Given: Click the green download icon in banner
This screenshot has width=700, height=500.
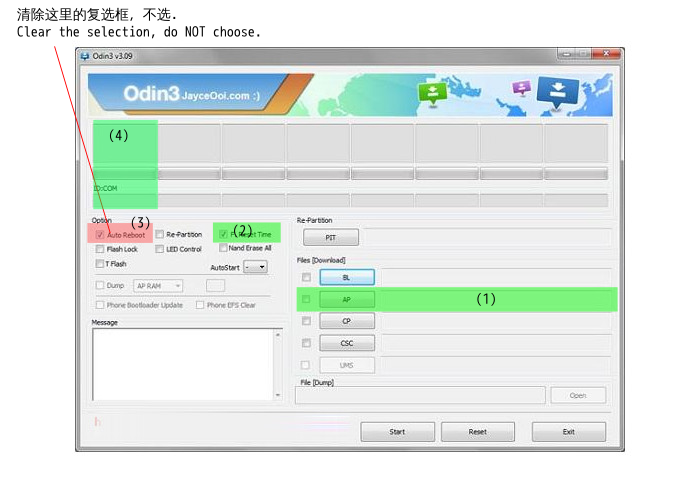Looking at the screenshot, I should [432, 94].
